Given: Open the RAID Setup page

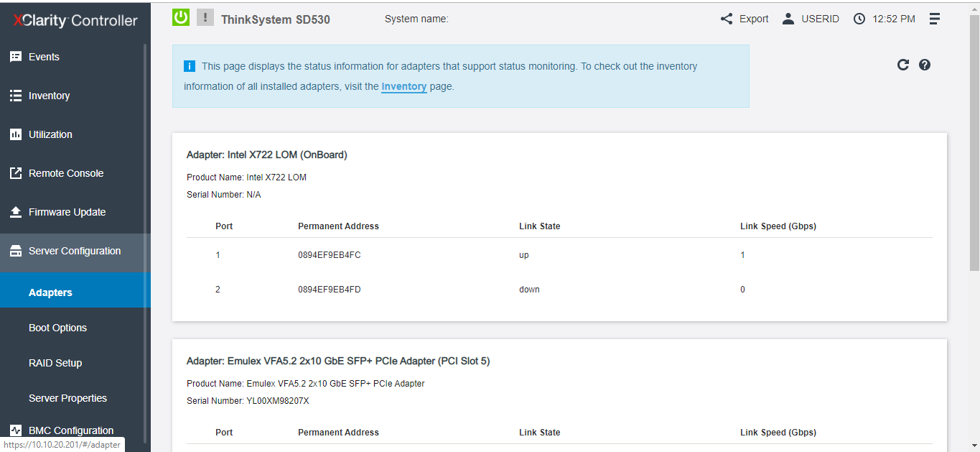Looking at the screenshot, I should tap(54, 362).
